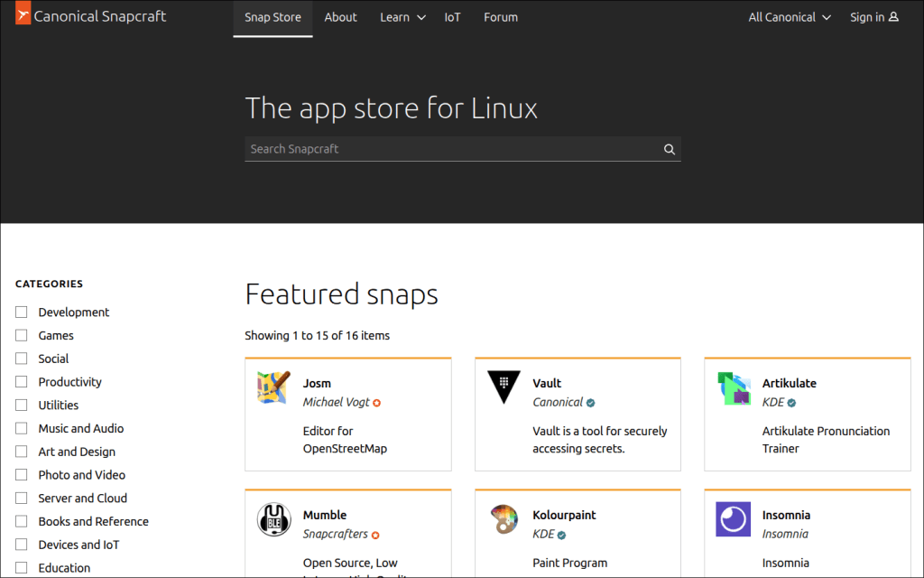Expand the Learn dropdown menu
Viewport: 924px width, 578px height.
point(402,17)
